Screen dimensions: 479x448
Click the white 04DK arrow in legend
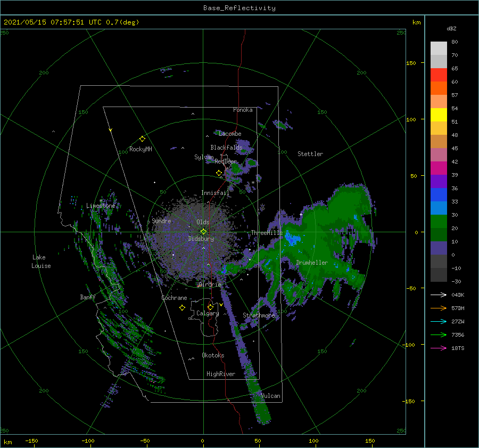point(439,295)
